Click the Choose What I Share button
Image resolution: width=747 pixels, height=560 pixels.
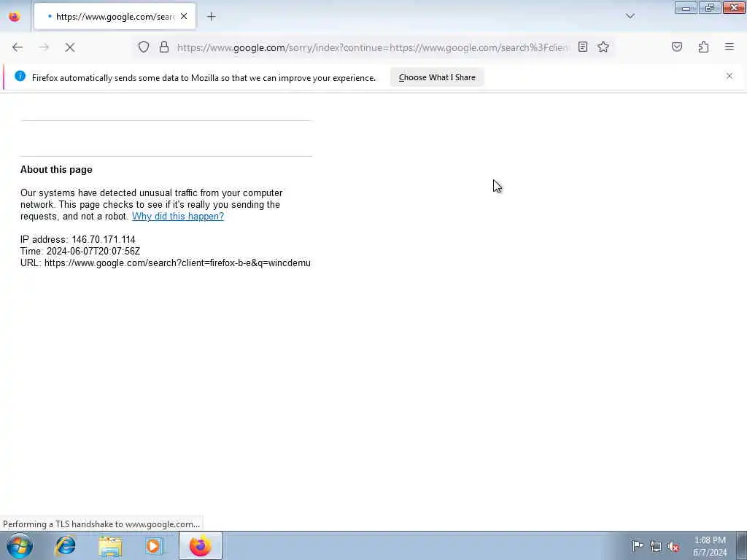(437, 77)
